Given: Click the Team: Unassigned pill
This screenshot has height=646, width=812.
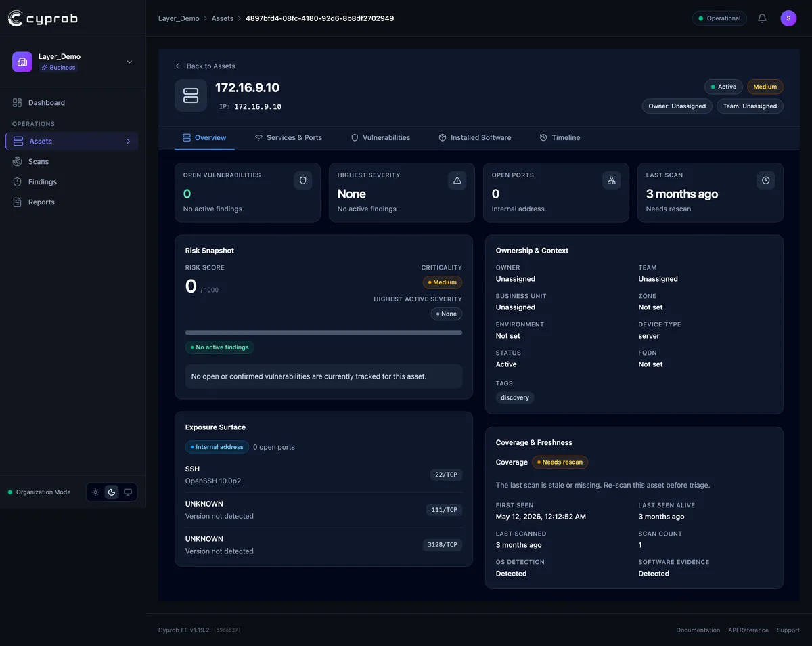Looking at the screenshot, I should coord(750,106).
